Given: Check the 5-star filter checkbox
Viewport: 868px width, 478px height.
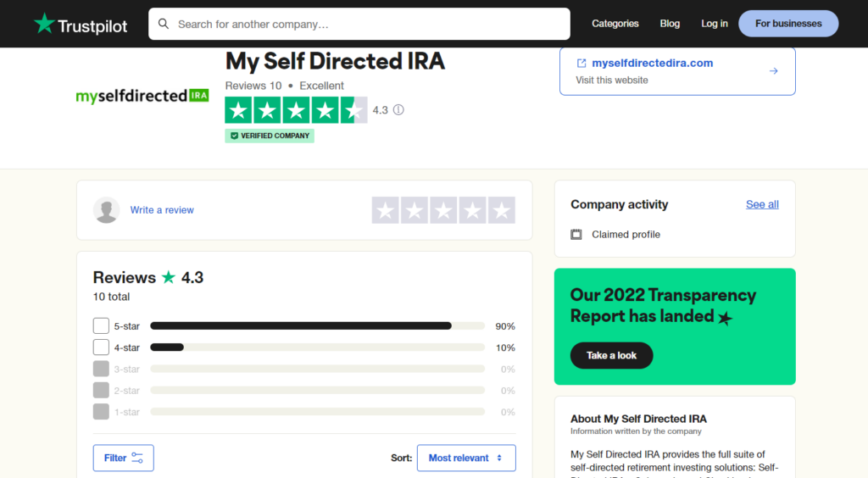Looking at the screenshot, I should coord(101,325).
